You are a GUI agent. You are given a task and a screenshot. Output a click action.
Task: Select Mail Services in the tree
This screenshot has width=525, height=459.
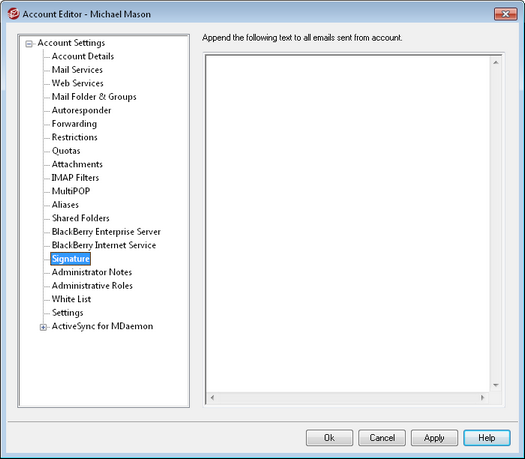77,70
